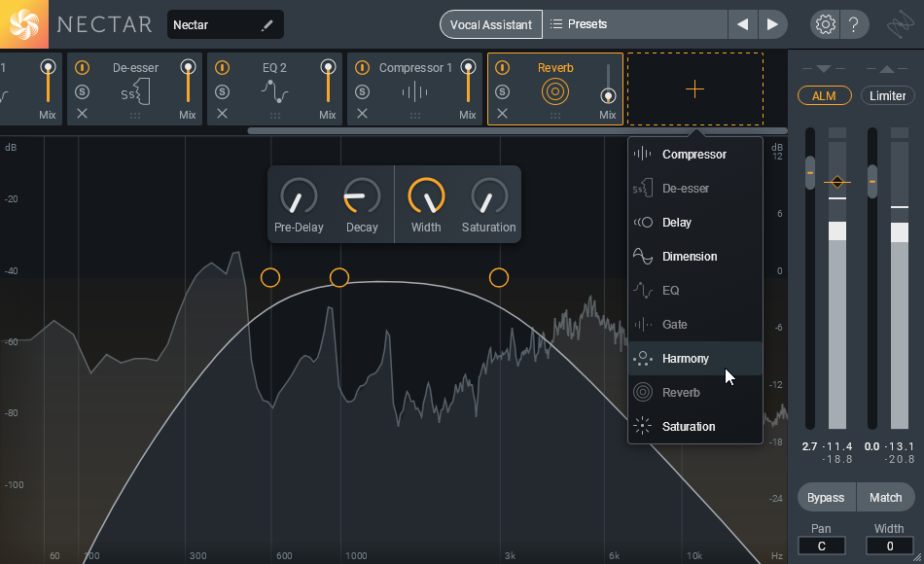Image resolution: width=924 pixels, height=564 pixels.
Task: Select the greyed EQ entry in module menu
Action: (695, 291)
